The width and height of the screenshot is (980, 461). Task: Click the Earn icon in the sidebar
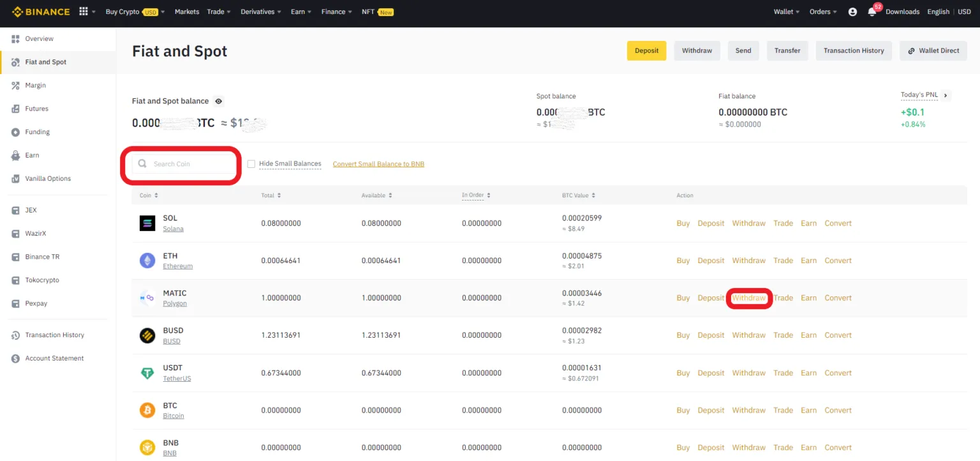(16, 155)
